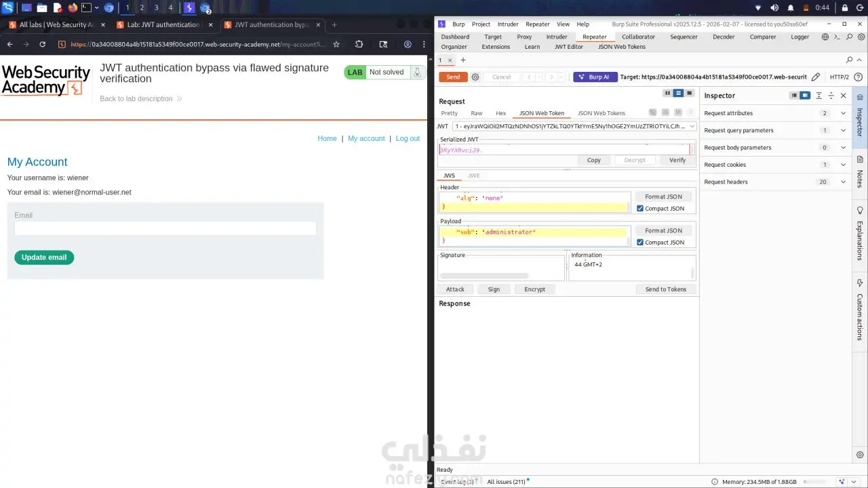Click the Serialized JWT text field

click(x=564, y=150)
